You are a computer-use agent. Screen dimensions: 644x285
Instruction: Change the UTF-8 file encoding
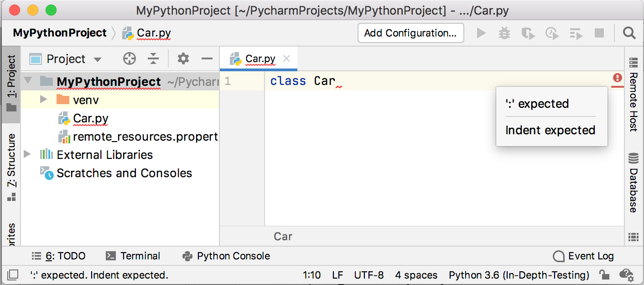[x=369, y=275]
